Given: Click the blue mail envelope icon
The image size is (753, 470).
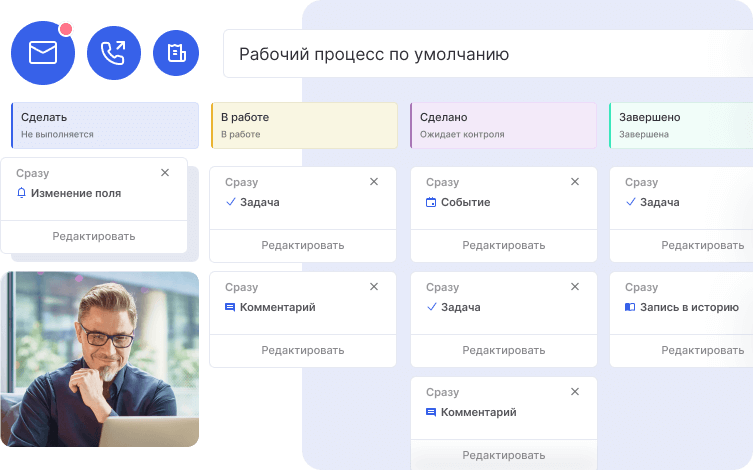Looking at the screenshot, I should (43, 53).
